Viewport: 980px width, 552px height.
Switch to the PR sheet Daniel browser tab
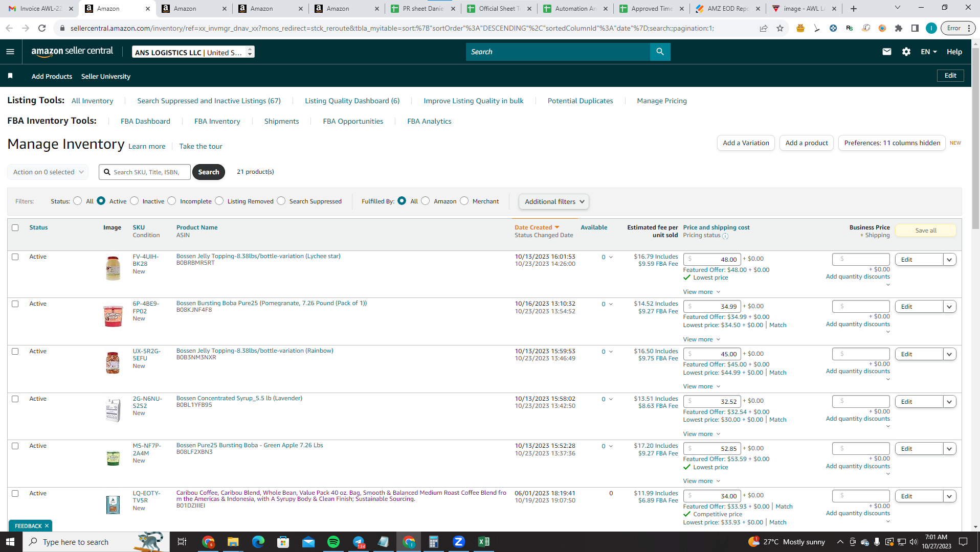422,9
